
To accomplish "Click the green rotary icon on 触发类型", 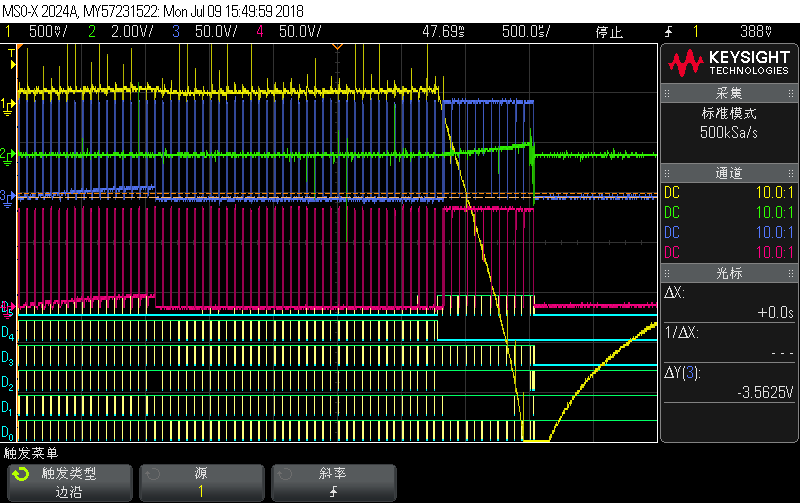I will click(21, 474).
